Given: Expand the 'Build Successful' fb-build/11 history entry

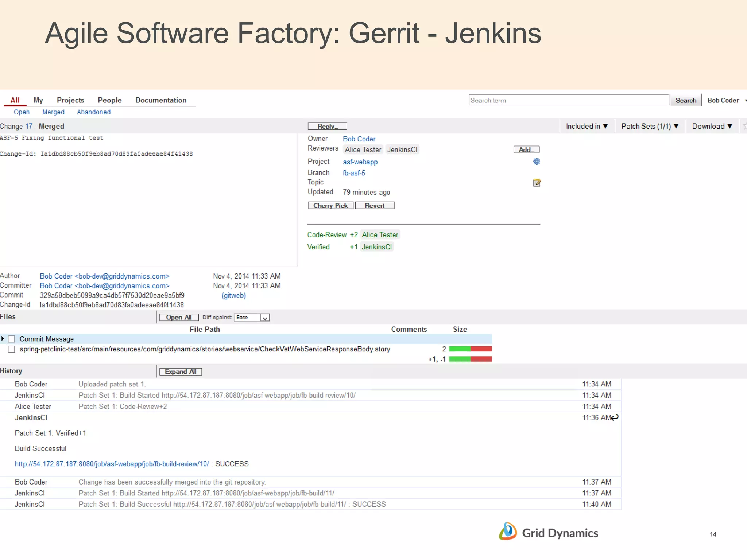Looking at the screenshot, I should 310,504.
